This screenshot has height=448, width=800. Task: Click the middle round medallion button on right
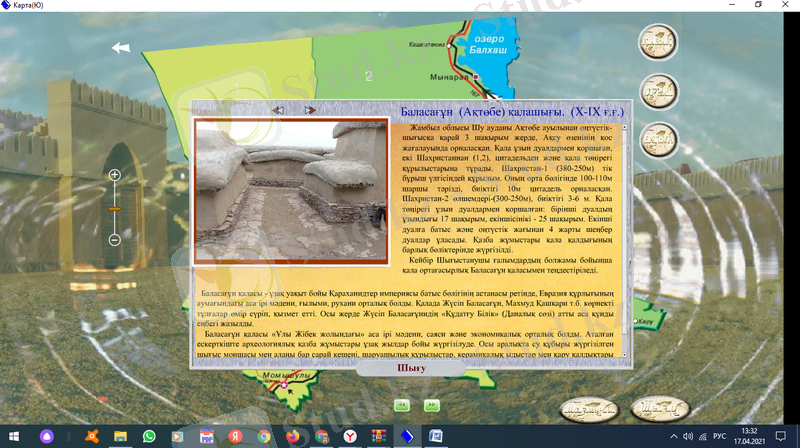coord(658,93)
